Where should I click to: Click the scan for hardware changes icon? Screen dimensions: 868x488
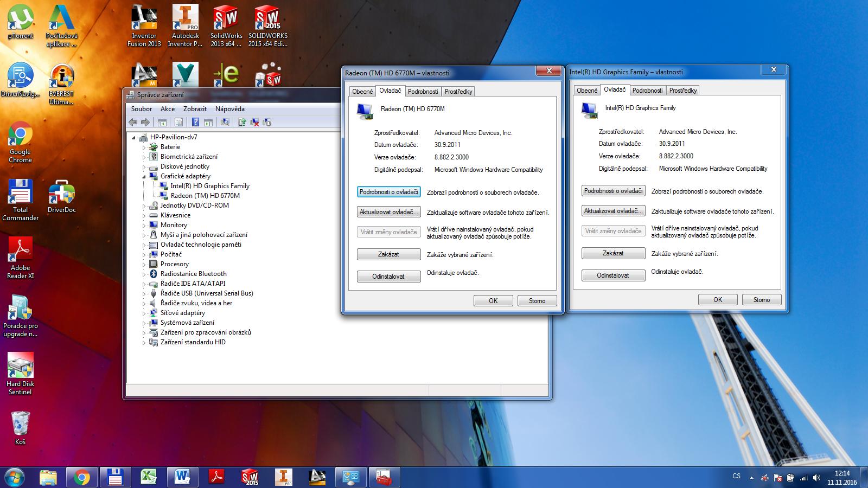pos(225,123)
